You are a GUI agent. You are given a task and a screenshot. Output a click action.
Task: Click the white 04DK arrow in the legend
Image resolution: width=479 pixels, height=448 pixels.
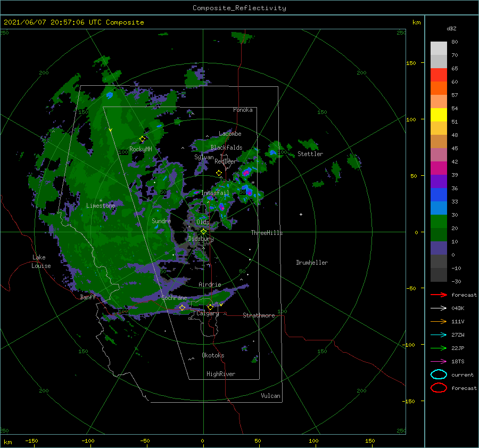click(439, 308)
